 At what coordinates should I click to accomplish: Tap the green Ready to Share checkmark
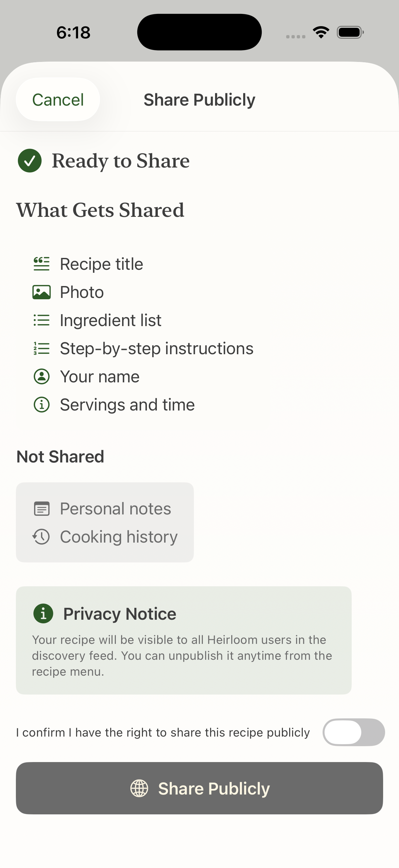point(30,161)
